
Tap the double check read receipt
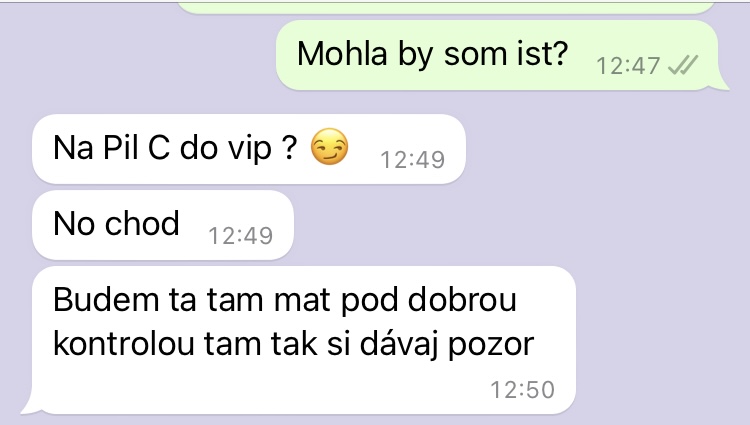tap(683, 65)
